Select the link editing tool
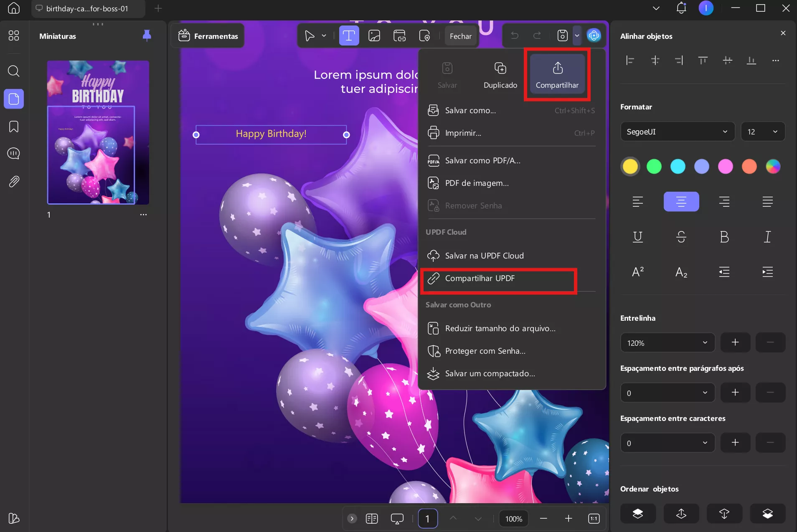The image size is (797, 532). click(399, 36)
